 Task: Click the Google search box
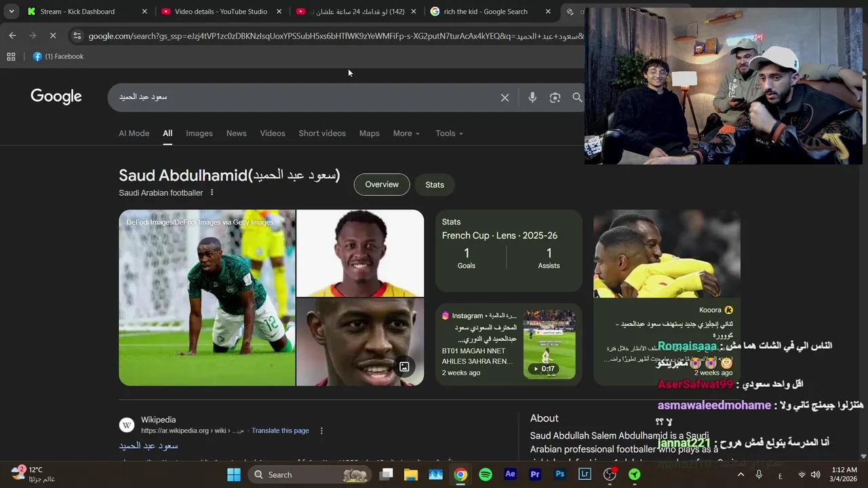tap(305, 97)
